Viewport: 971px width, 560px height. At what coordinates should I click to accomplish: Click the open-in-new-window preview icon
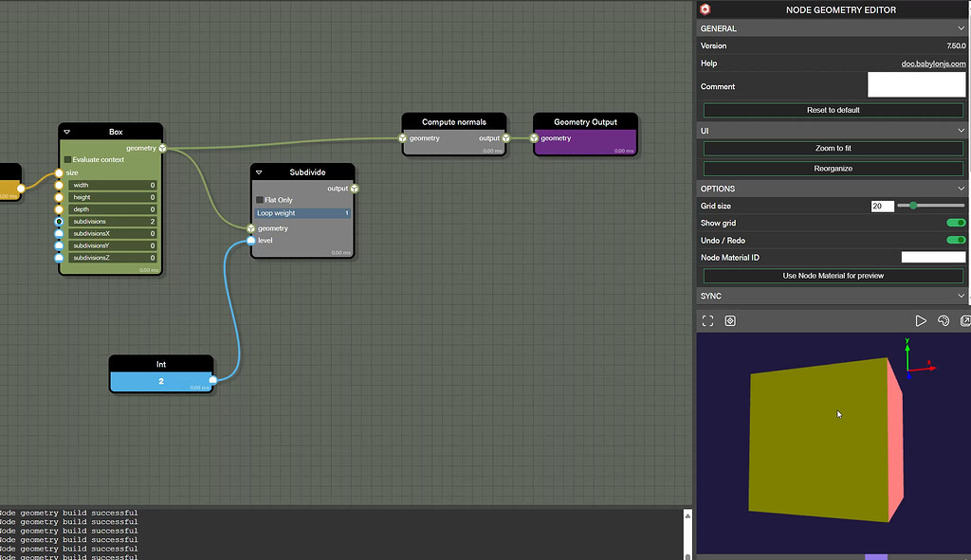point(964,320)
